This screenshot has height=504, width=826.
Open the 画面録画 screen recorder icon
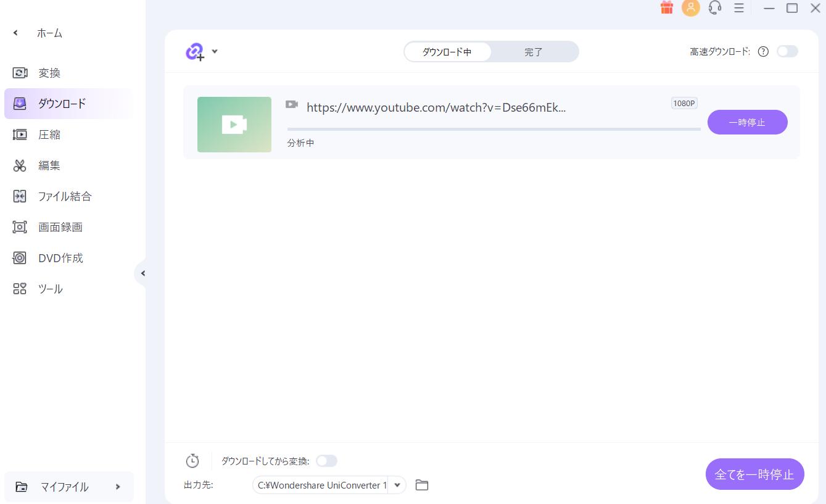click(20, 227)
